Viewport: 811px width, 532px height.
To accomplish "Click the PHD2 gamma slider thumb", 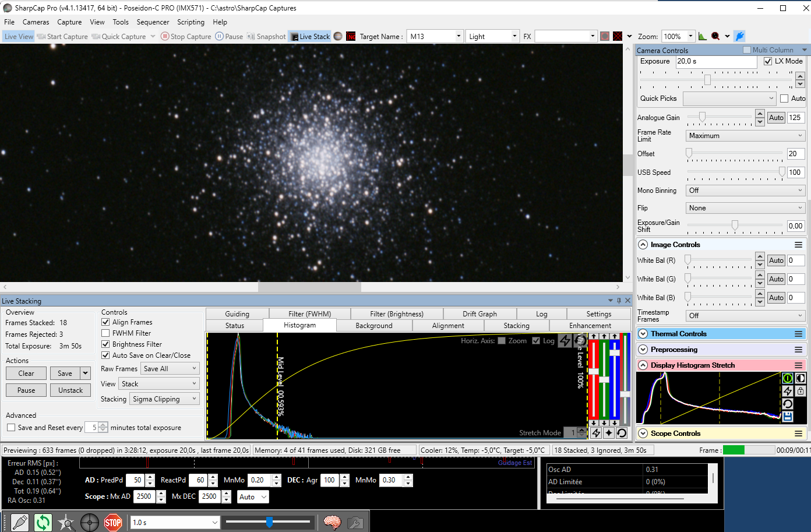I will pos(269,522).
